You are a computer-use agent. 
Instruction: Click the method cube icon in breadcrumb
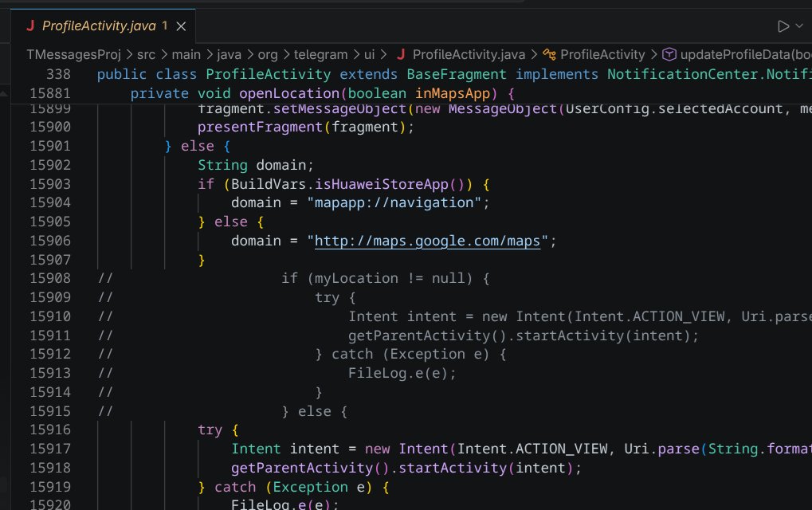[669, 54]
